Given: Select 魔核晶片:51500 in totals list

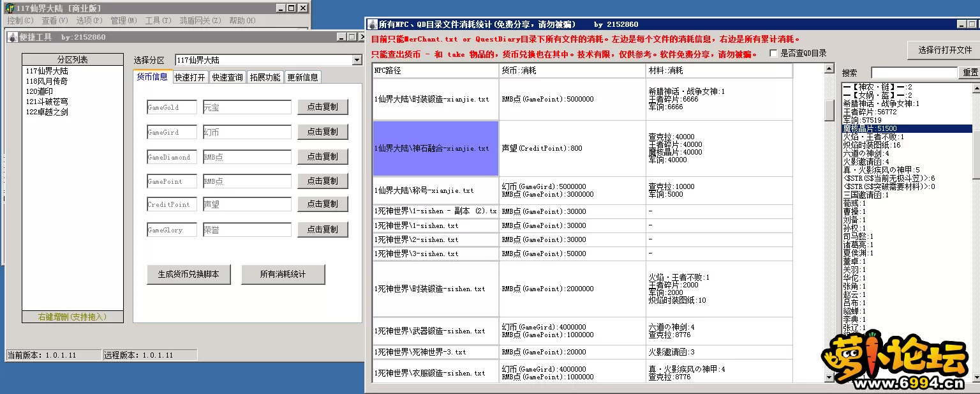Looking at the screenshot, I should pos(907,128).
